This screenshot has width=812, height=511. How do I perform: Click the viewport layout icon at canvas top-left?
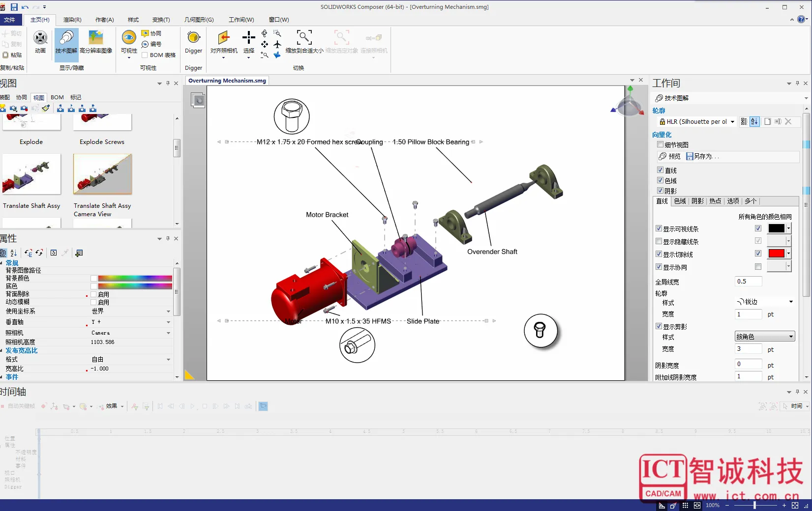[198, 100]
